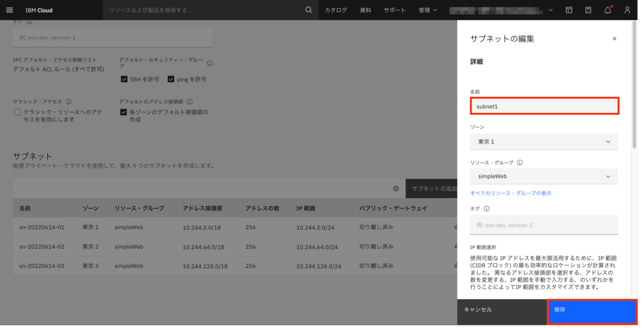Click the IP 範囲 column header
Screen dimensions: 644x328
pos(306,208)
